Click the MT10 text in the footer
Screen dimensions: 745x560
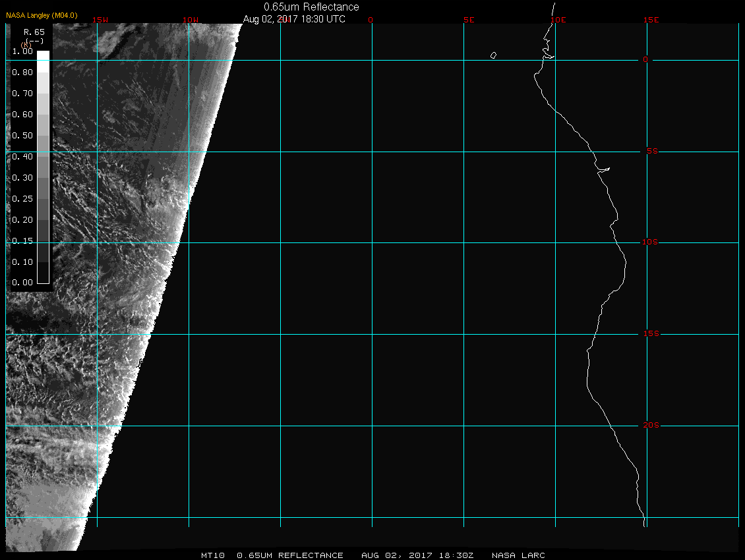point(213,555)
